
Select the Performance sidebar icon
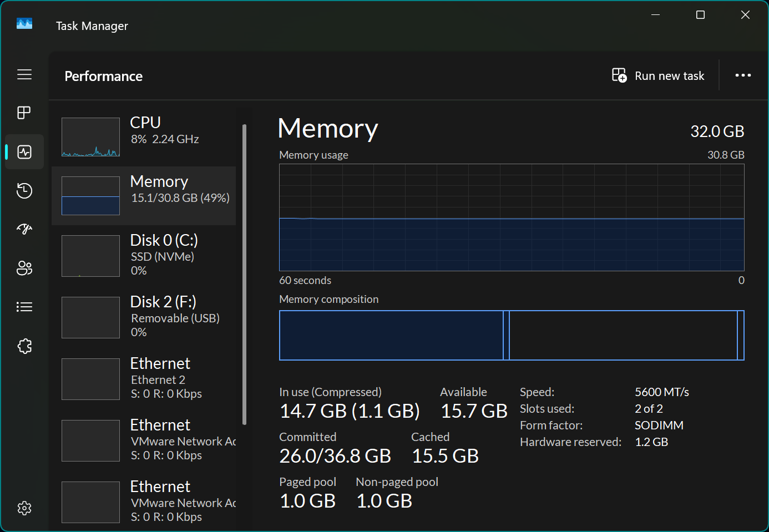[x=24, y=151]
